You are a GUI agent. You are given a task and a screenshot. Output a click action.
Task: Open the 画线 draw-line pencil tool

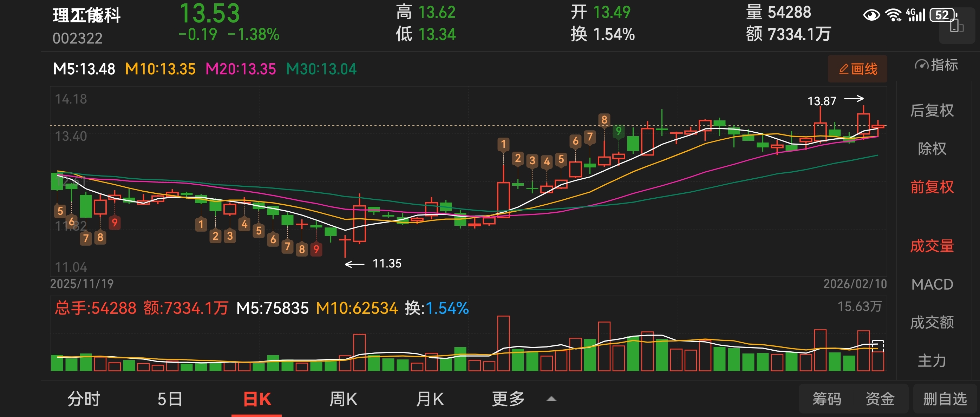point(857,69)
